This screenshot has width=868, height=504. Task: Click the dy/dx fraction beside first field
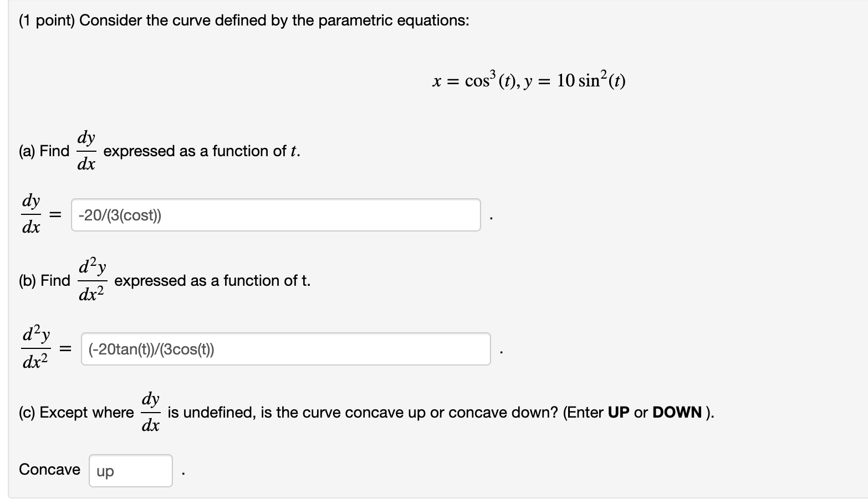click(32, 214)
